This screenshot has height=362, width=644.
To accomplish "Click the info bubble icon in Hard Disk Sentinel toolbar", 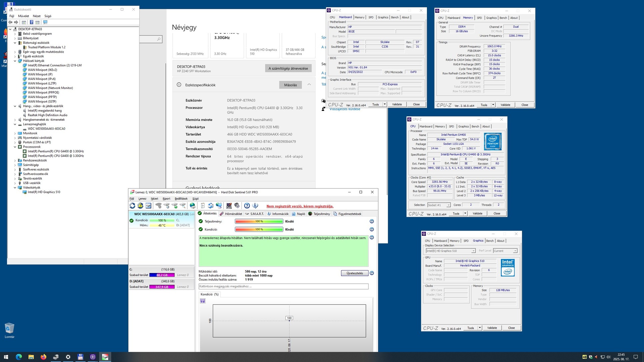I will (x=255, y=206).
